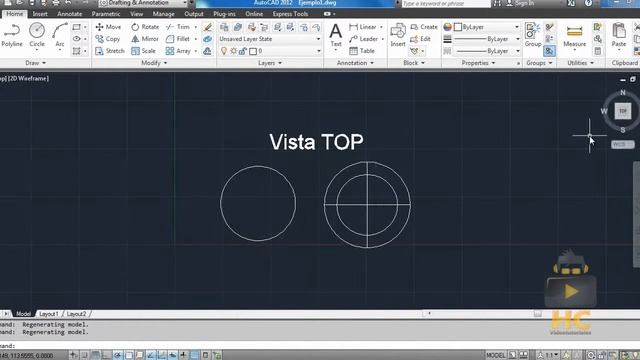Screen dimensions: 640x360
Task: Select the Array tool
Action: coord(178,51)
